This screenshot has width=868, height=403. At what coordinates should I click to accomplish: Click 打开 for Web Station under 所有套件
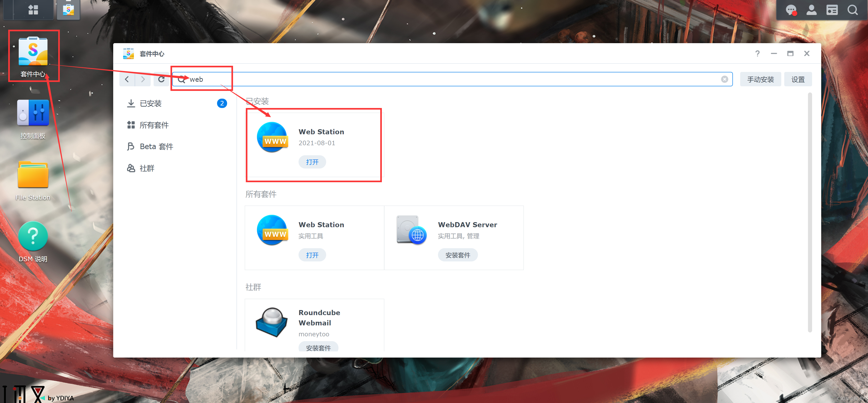312,255
